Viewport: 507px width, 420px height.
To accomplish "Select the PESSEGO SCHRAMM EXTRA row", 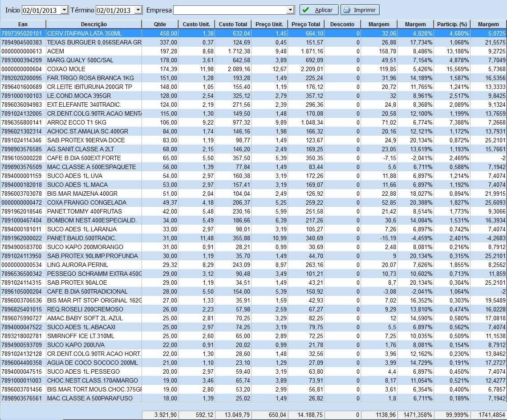I will (254, 274).
